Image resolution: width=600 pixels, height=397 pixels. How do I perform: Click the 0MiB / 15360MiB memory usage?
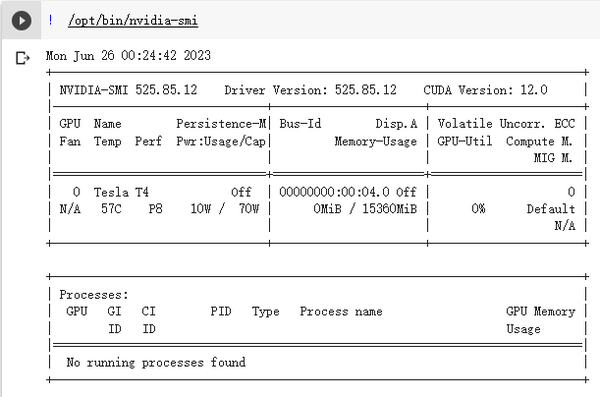click(x=365, y=209)
